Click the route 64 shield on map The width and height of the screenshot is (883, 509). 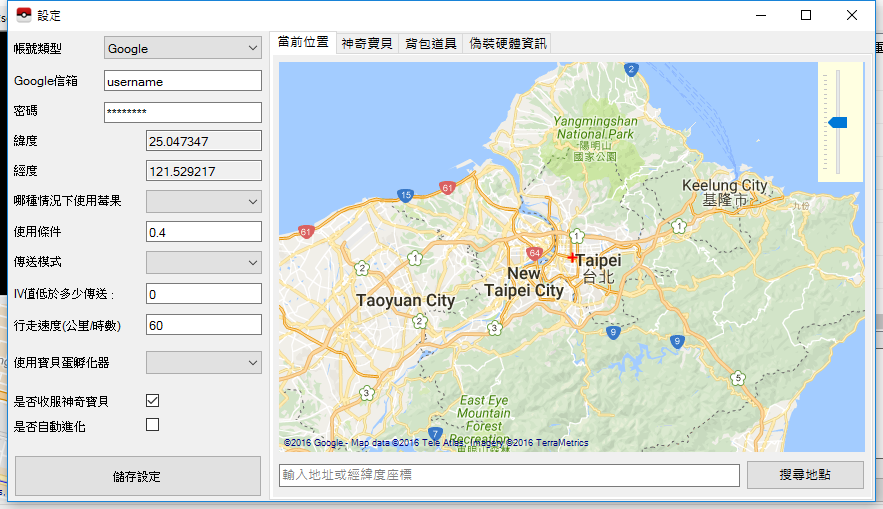point(534,253)
